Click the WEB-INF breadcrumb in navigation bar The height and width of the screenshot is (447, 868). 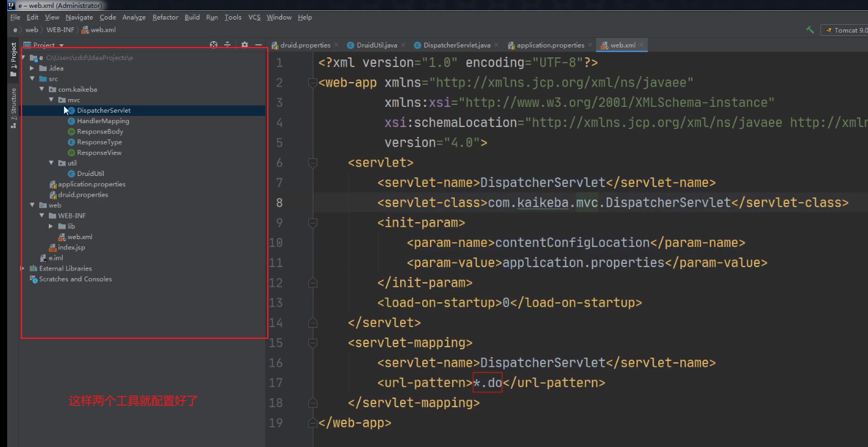point(61,30)
